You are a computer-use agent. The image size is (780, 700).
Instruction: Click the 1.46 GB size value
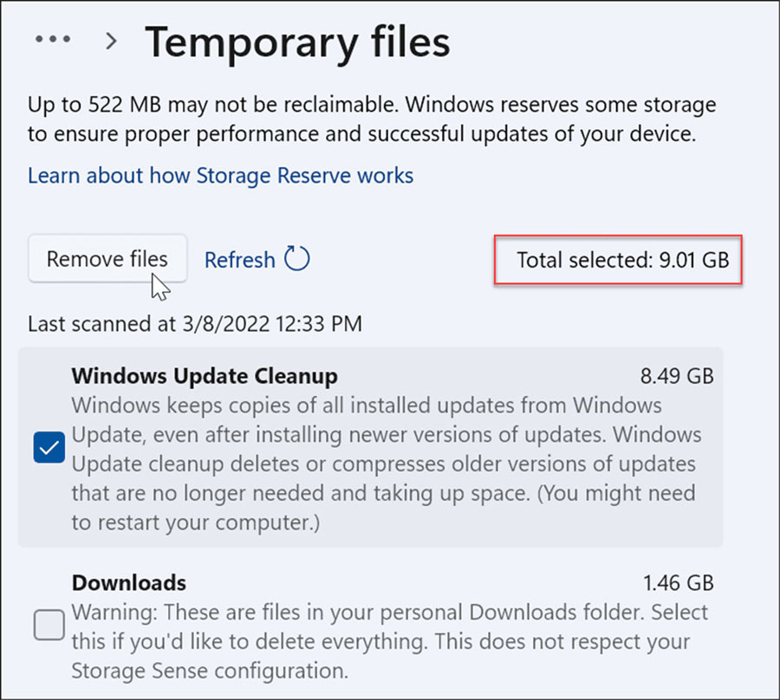pos(679,583)
